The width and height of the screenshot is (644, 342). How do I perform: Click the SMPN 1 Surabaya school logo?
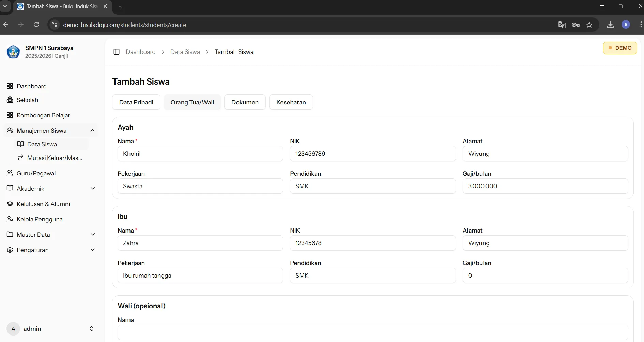pyautogui.click(x=13, y=52)
